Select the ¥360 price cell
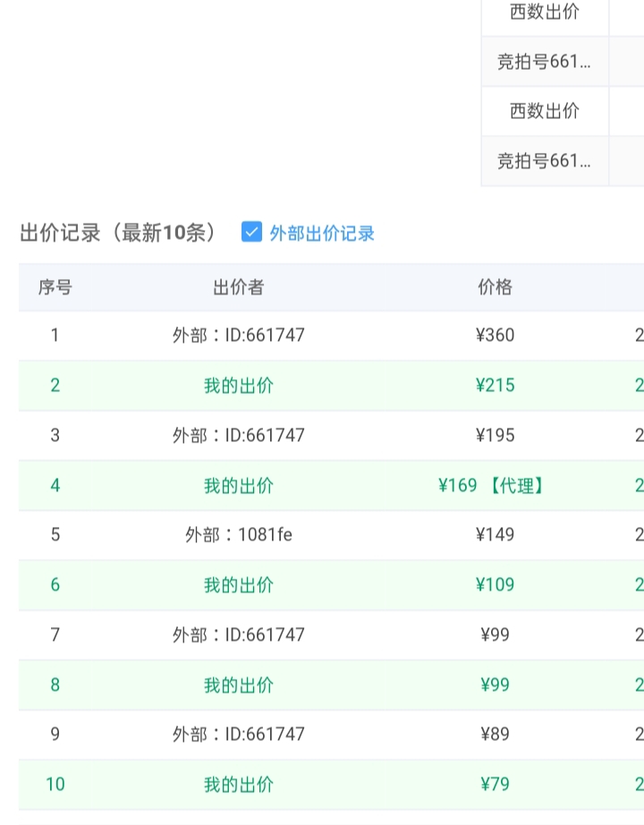 495,336
